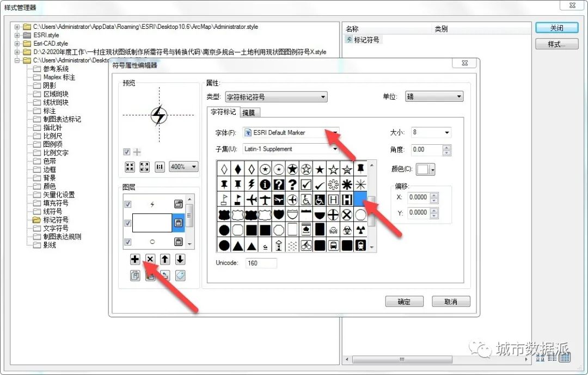Click the zoom-in preview button with outward arrows

tap(144, 167)
